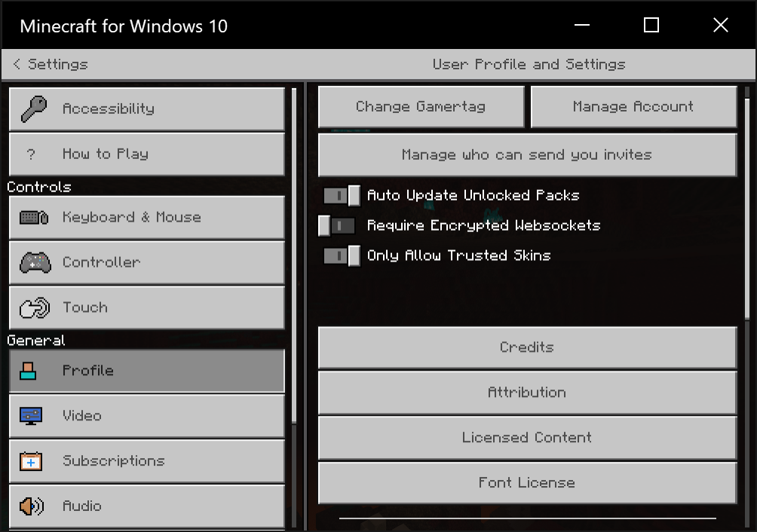Open the How to Play section
The image size is (757, 532).
147,154
